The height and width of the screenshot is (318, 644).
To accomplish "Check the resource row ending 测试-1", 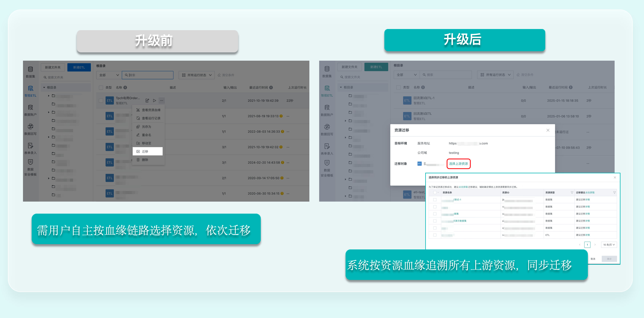I will click(x=435, y=200).
